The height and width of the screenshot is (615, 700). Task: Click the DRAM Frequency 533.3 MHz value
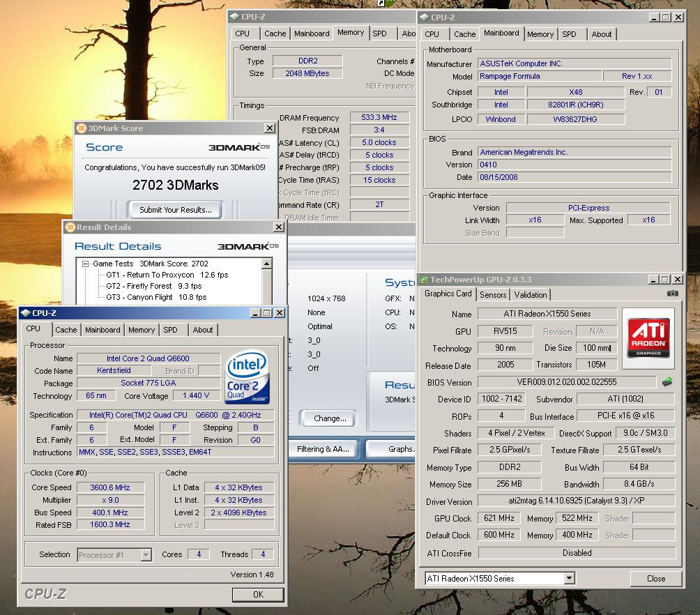coord(379,117)
